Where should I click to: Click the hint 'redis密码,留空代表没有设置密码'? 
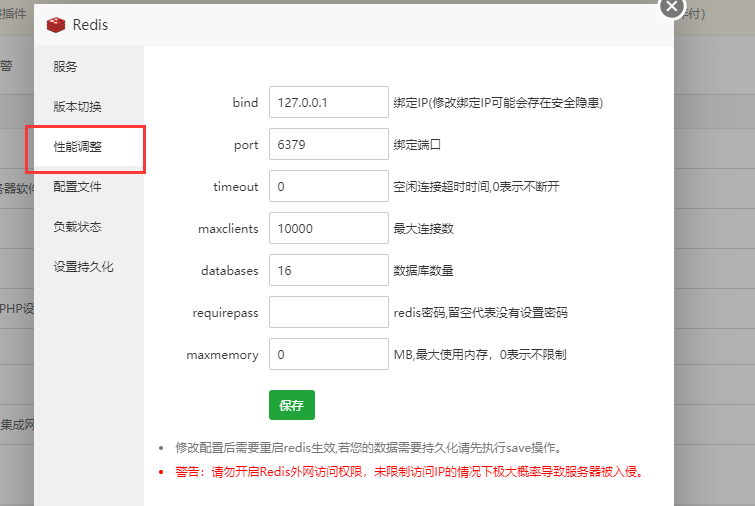(481, 312)
